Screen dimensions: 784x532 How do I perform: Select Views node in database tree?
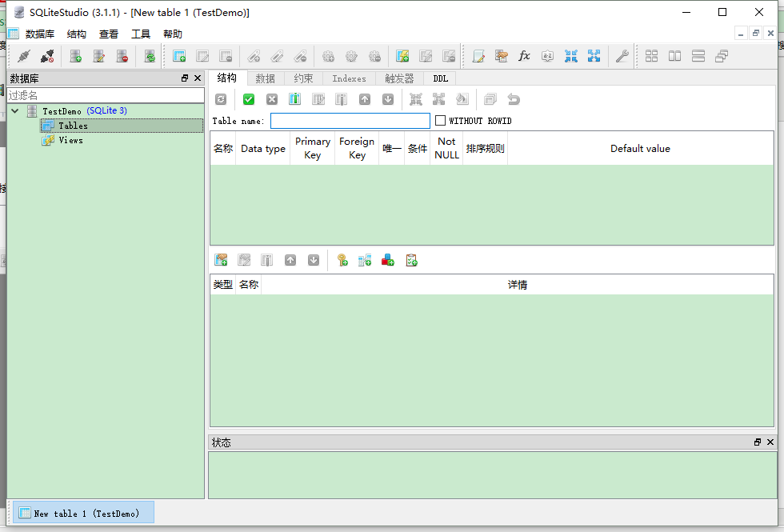(x=70, y=140)
